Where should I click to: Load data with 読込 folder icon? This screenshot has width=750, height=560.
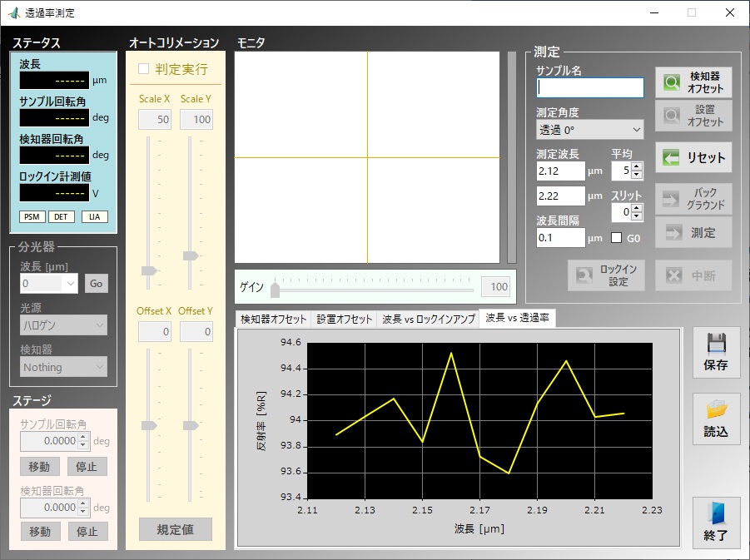(716, 419)
